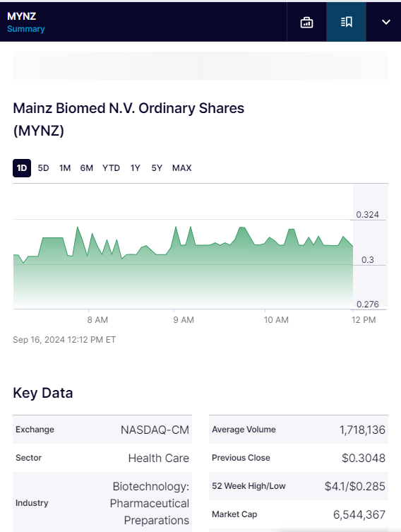Click the Market Cap label
The width and height of the screenshot is (401, 532).
[x=234, y=514]
